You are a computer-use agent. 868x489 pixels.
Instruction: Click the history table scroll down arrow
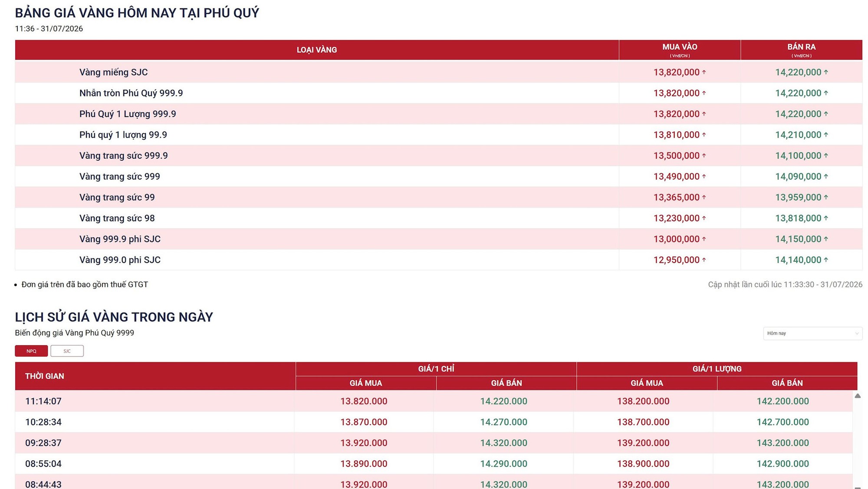858,487
